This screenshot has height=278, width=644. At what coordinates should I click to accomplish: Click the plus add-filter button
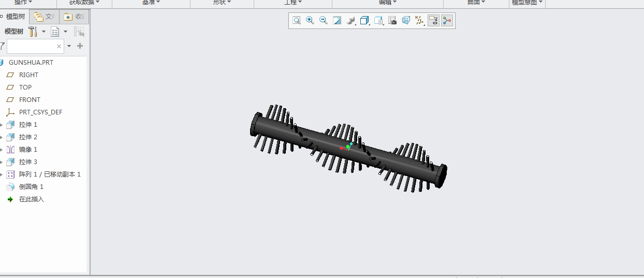pyautogui.click(x=80, y=46)
